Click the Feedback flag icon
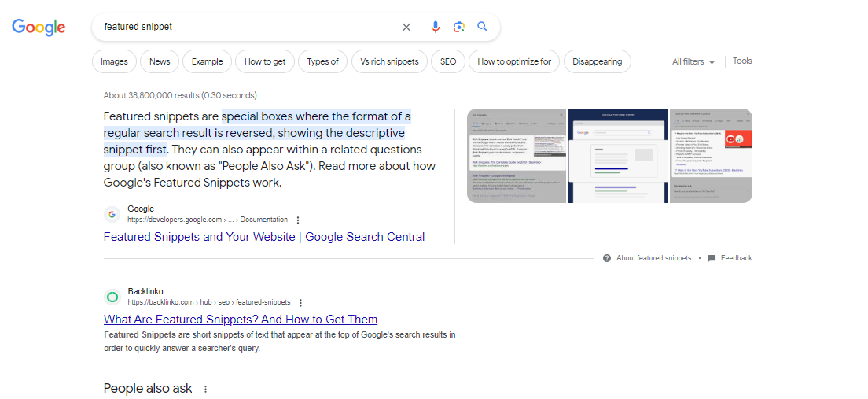Screen dimensions: 868x399 point(712,258)
